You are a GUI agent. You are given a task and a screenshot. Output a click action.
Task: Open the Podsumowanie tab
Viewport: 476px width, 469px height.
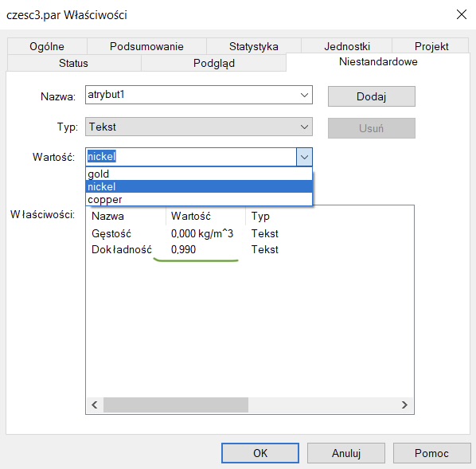coord(146,46)
